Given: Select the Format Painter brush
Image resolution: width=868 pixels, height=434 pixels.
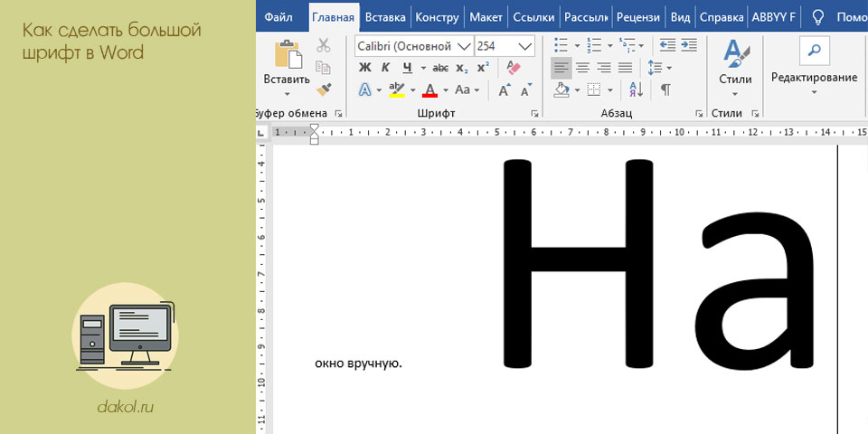Looking at the screenshot, I should pos(324,90).
